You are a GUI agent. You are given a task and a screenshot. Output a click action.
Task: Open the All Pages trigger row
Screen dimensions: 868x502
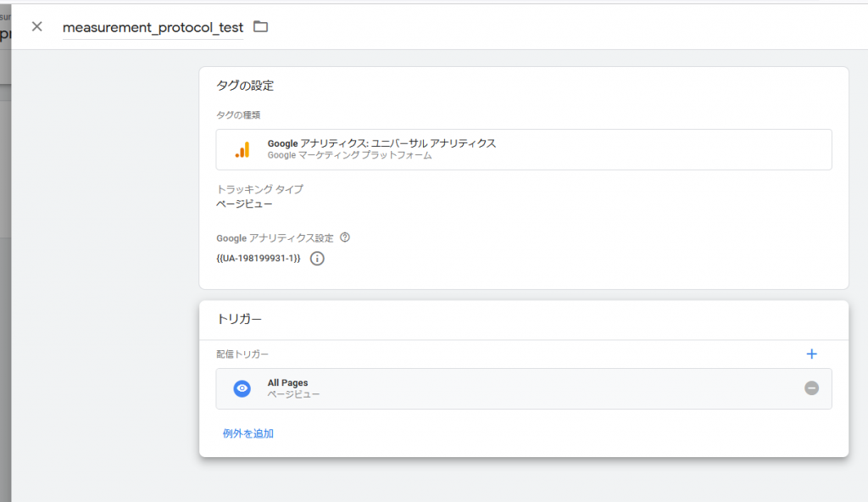tap(524, 388)
